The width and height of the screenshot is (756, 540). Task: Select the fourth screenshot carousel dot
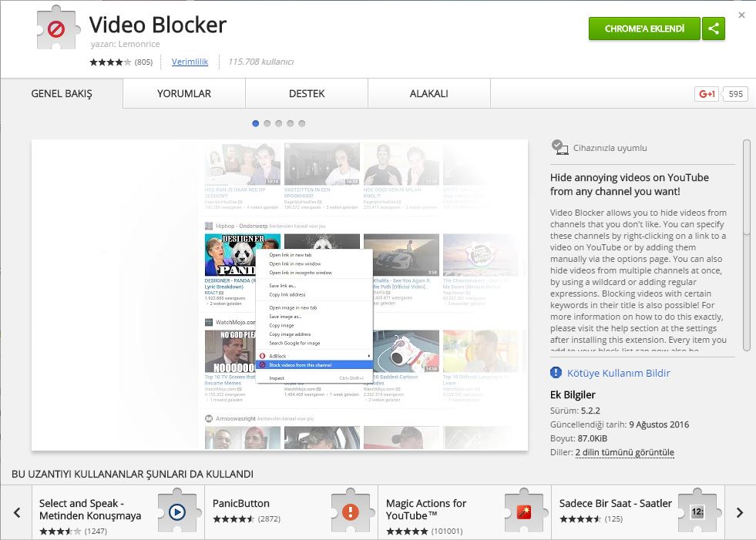click(291, 123)
